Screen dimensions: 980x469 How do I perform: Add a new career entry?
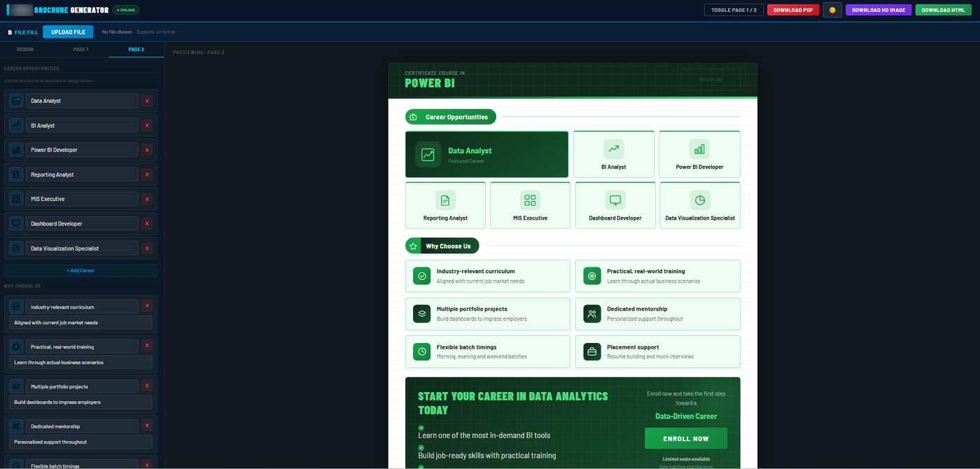(80, 270)
